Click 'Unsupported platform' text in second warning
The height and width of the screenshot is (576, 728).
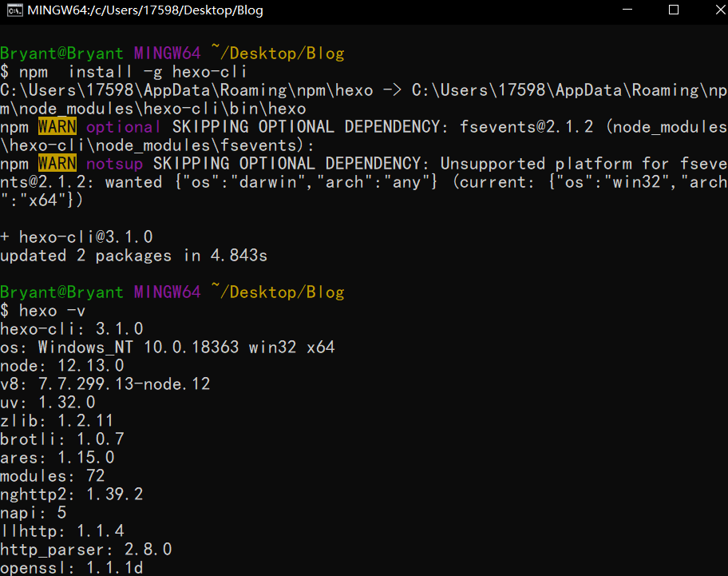tap(536, 164)
